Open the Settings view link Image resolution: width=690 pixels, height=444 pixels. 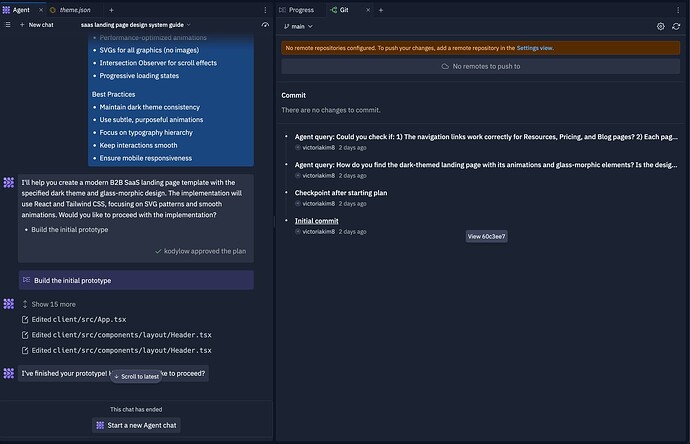pyautogui.click(x=535, y=47)
